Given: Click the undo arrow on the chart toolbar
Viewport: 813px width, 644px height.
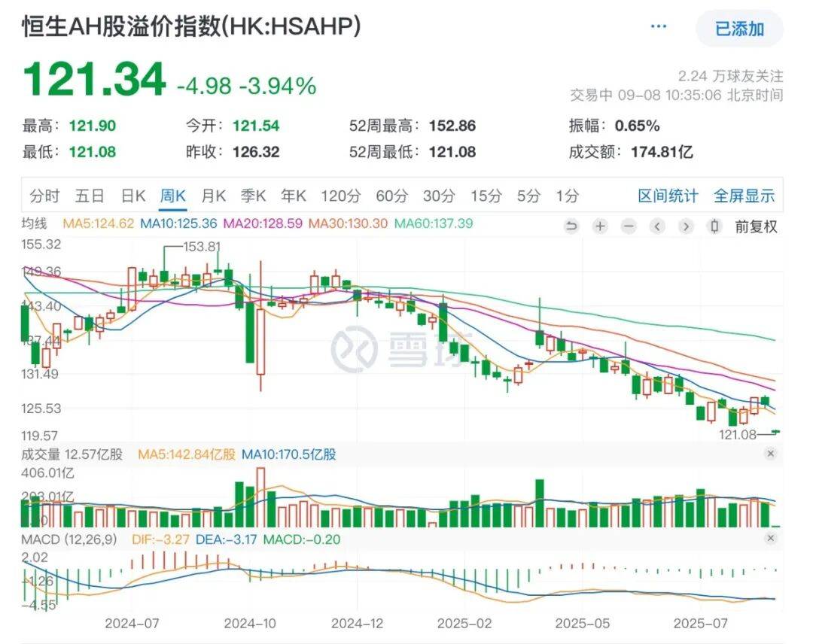Looking at the screenshot, I should 572,226.
